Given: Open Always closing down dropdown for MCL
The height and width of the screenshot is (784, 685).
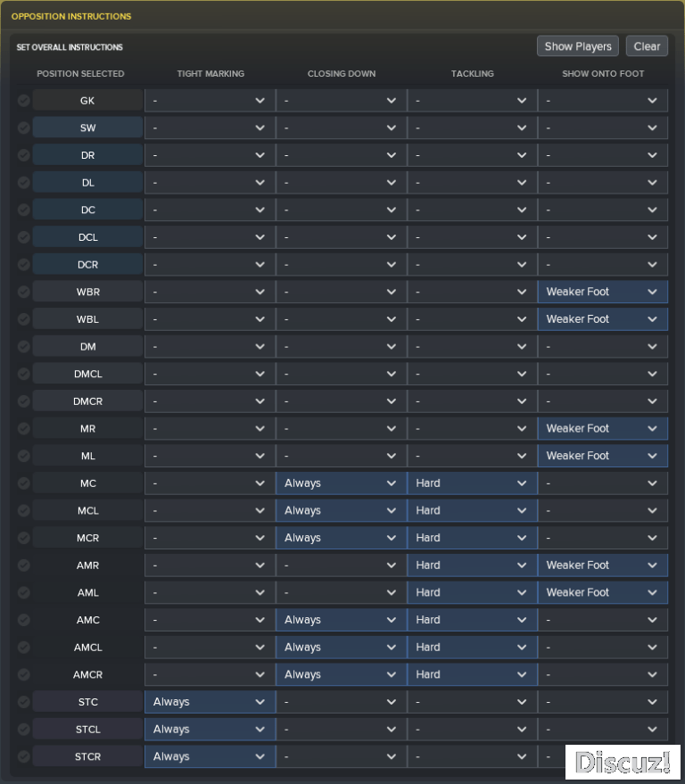Looking at the screenshot, I should click(x=341, y=510).
